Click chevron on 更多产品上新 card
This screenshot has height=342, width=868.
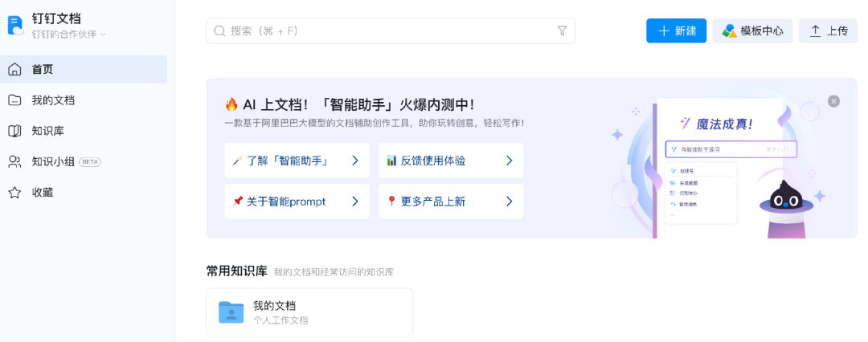coord(510,202)
